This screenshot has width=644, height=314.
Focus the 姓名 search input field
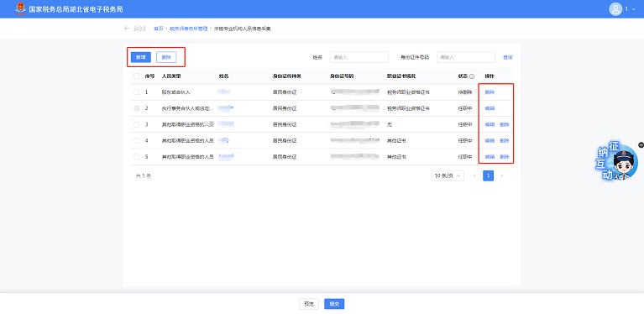coord(359,57)
